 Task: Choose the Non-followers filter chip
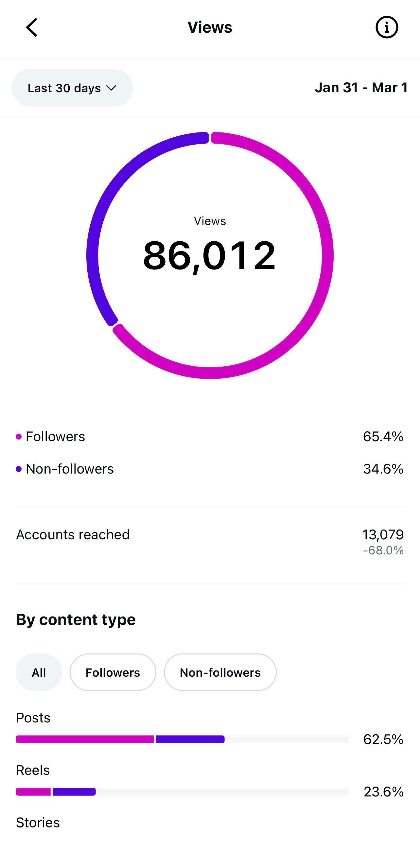tap(220, 672)
